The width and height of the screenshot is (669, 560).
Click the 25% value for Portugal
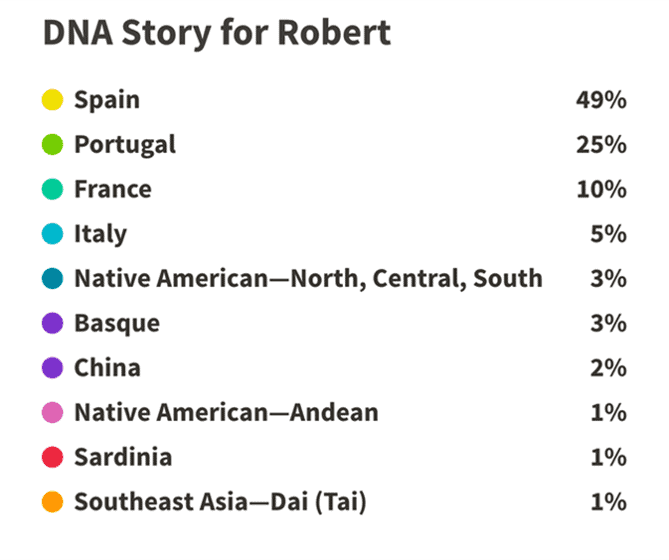click(x=602, y=145)
